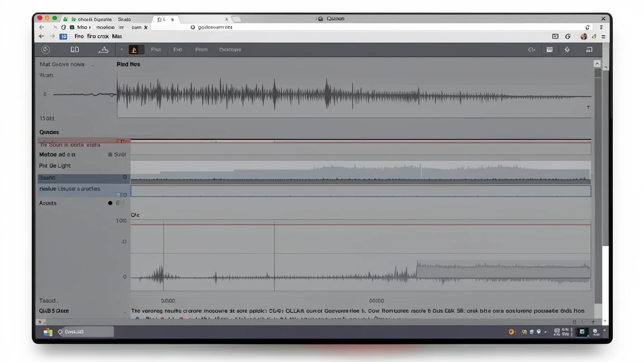The width and height of the screenshot is (644, 362).
Task: Click the highlighted panel window icon in the toolbar
Action: click(550, 50)
